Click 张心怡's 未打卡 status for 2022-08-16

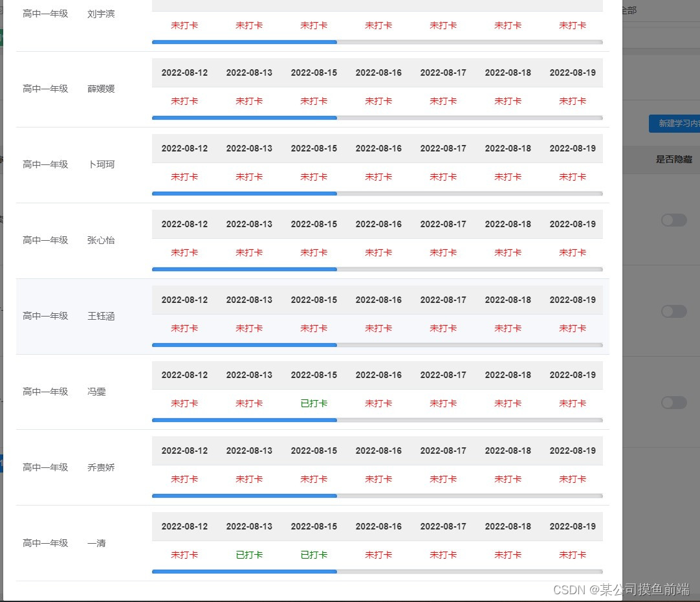[378, 252]
